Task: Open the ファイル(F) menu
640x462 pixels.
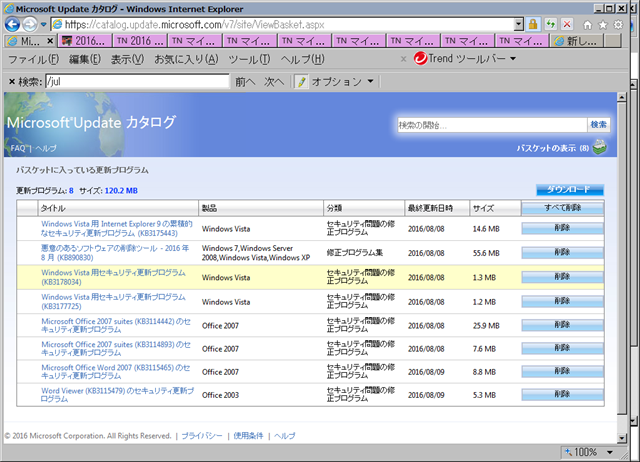Action: coord(34,60)
